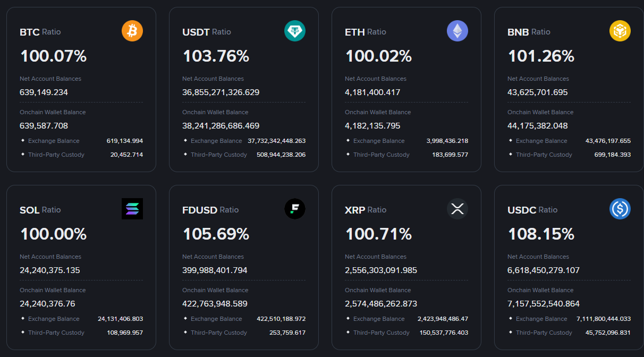Select the BNB token icon
The height and width of the screenshot is (357, 644).
(x=620, y=31)
